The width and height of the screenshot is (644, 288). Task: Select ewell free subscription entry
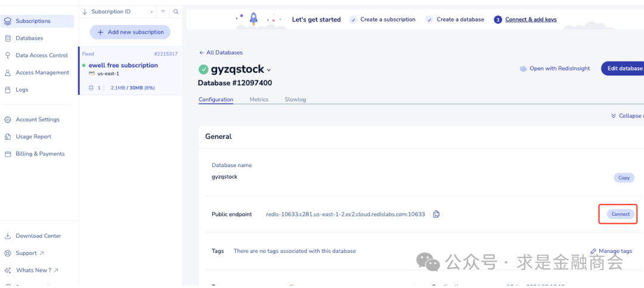pos(130,71)
